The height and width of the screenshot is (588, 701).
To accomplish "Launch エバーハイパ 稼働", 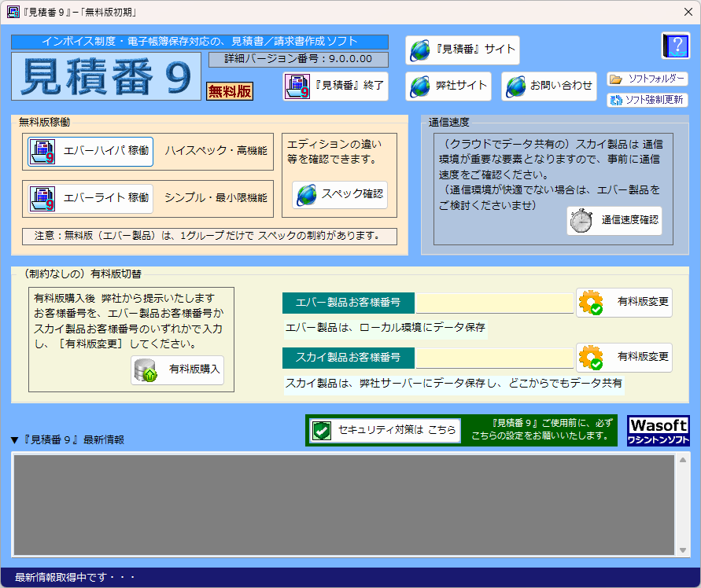I will pyautogui.click(x=90, y=152).
